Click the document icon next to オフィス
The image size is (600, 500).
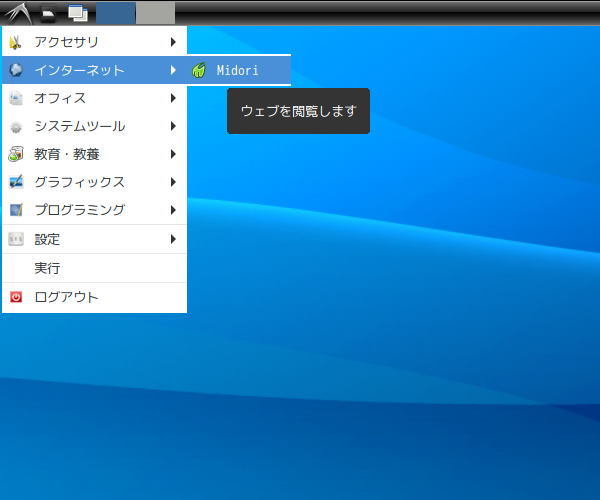(16, 98)
